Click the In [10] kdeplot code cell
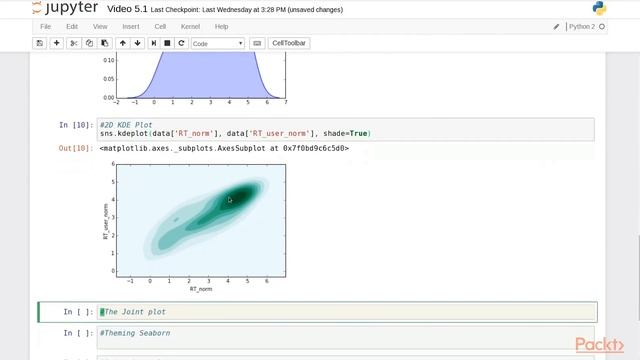 pyautogui.click(x=345, y=129)
